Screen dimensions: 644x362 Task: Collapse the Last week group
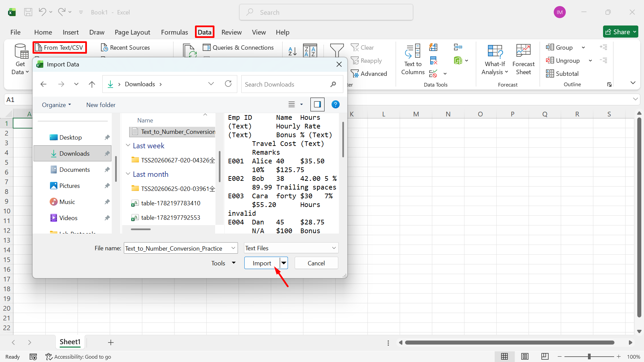(x=128, y=145)
